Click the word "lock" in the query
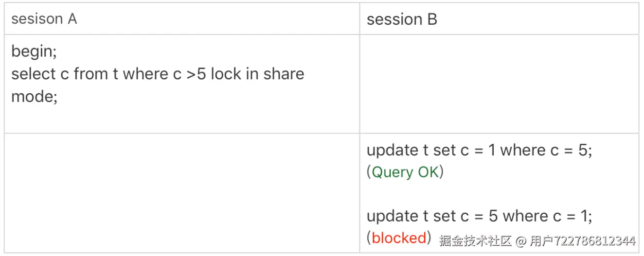 coord(227,74)
